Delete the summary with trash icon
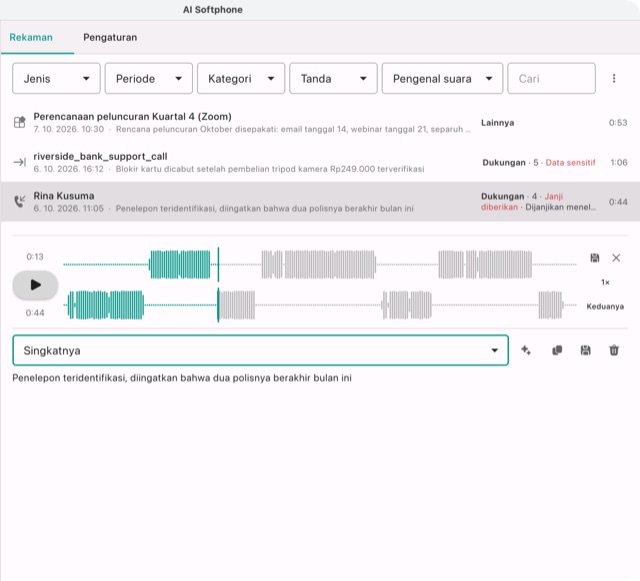This screenshot has height=581, width=640. pyautogui.click(x=614, y=350)
